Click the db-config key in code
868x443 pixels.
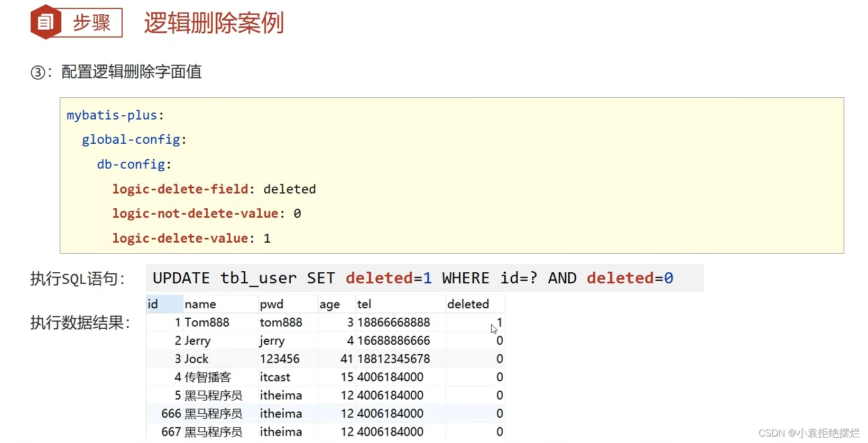tap(131, 164)
